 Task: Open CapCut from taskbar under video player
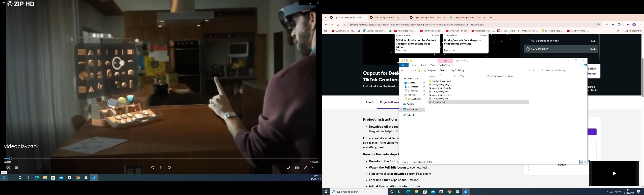69,178
